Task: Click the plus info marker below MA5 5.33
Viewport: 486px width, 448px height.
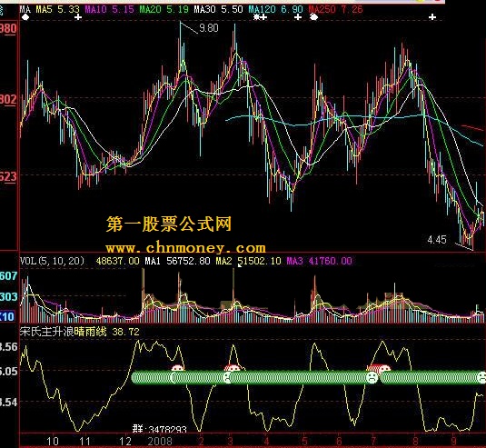Action: (78, 17)
